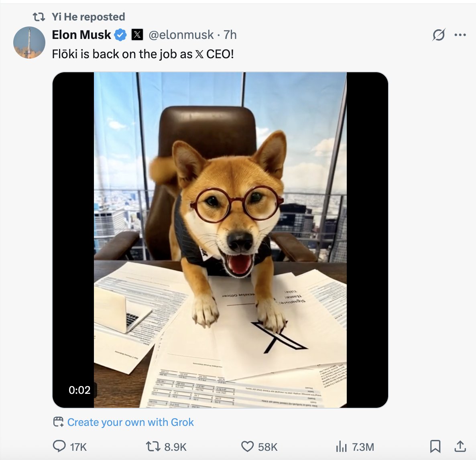View post analytics via the 7.3M views icon
Image resolution: width=476 pixels, height=460 pixels.
pos(341,446)
